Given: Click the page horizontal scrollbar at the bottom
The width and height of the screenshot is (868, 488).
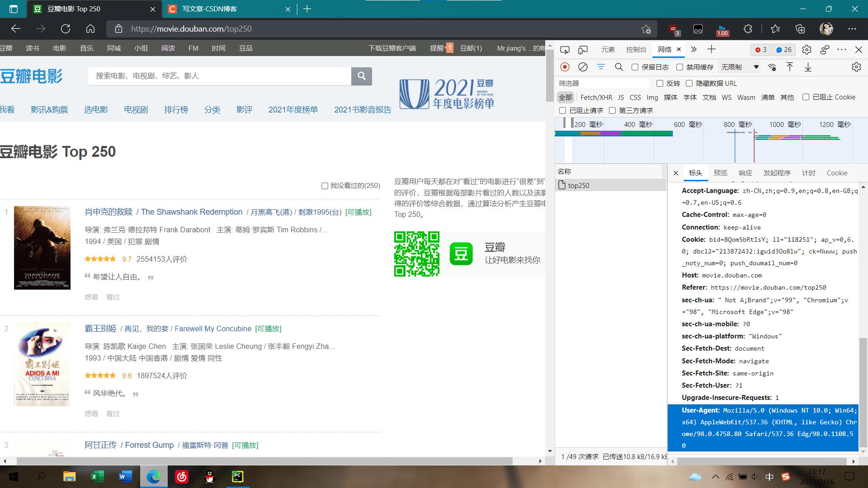Looking at the screenshot, I should 264,461.
